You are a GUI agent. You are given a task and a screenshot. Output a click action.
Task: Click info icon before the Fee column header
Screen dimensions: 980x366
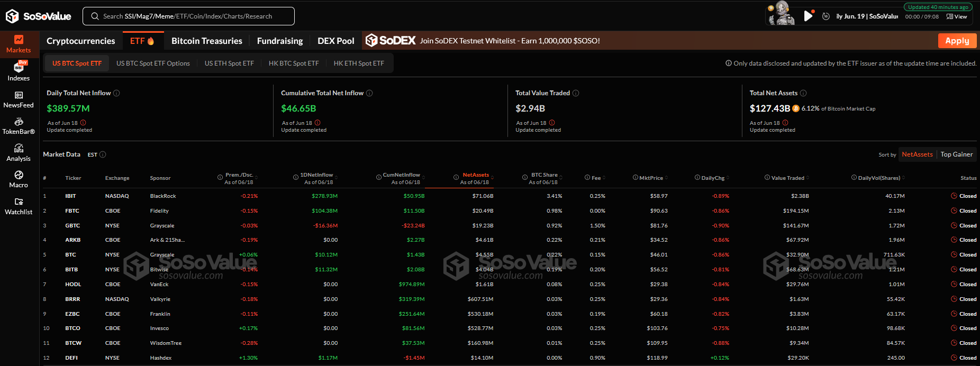587,178
